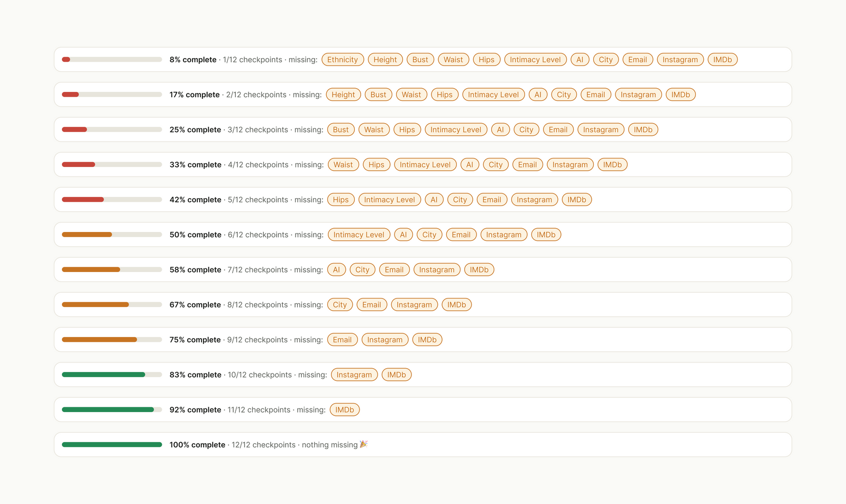846x504 pixels.
Task: Click the '92% complete' label
Action: 195,410
